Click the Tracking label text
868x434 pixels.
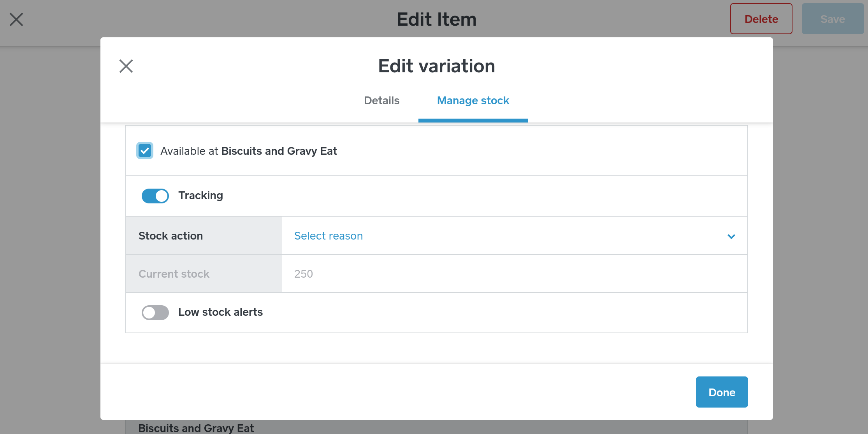click(200, 196)
